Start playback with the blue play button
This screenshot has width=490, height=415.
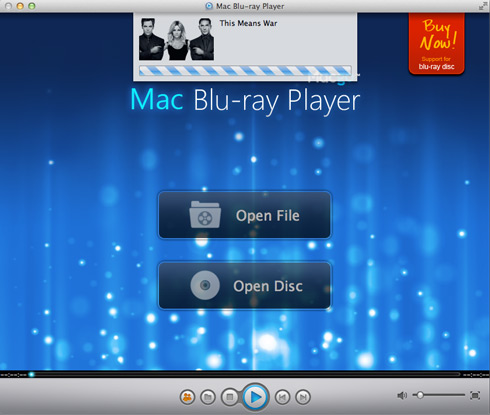[255, 397]
